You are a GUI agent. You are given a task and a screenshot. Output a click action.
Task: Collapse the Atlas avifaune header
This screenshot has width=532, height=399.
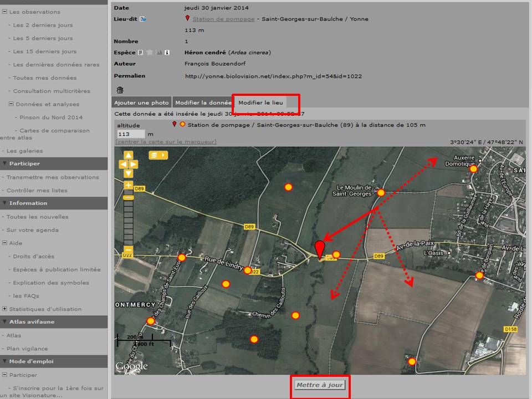[x=54, y=321]
